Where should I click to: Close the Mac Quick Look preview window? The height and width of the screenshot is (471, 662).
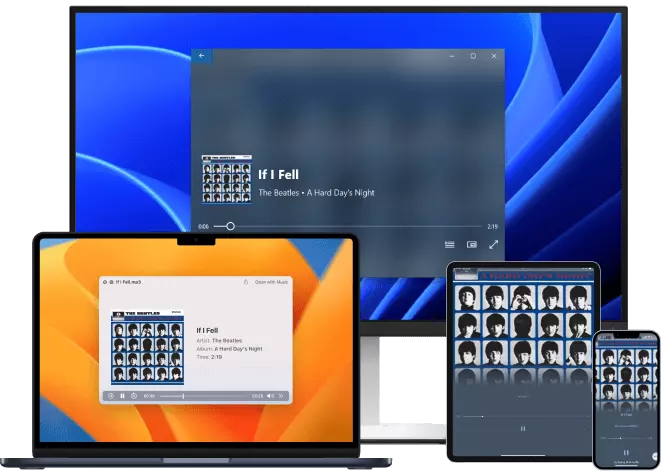coord(105,282)
